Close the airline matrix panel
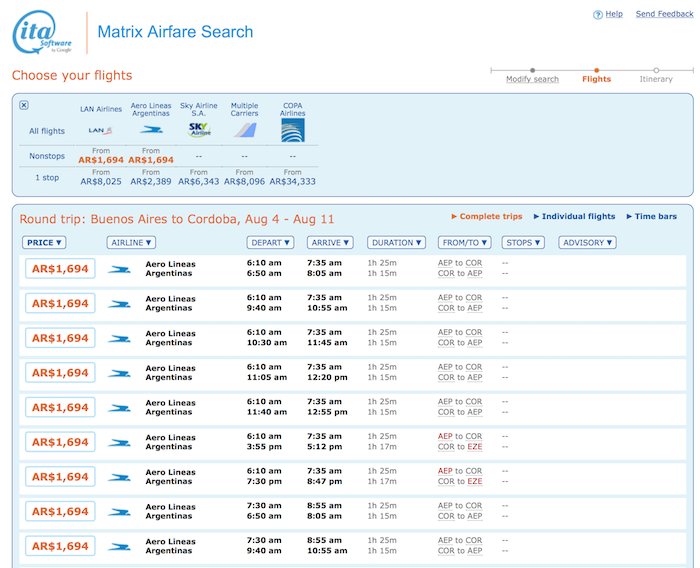Image resolution: width=700 pixels, height=568 pixels. [24, 105]
